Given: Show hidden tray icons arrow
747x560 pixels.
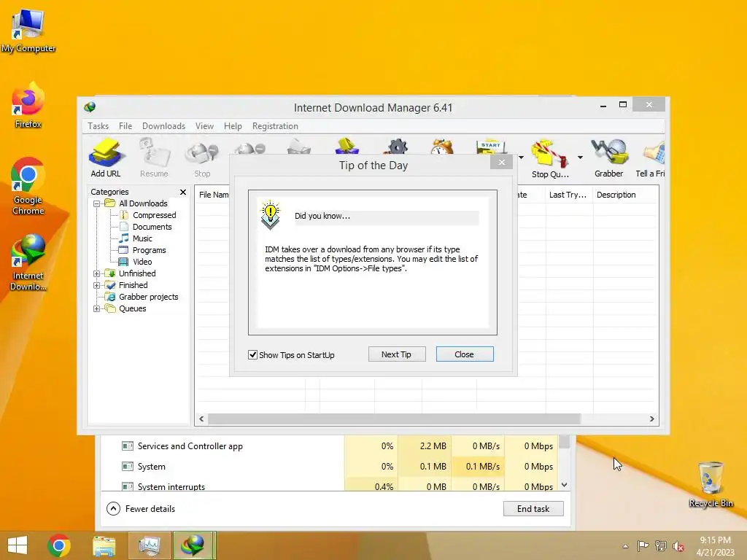Looking at the screenshot, I should click(625, 546).
